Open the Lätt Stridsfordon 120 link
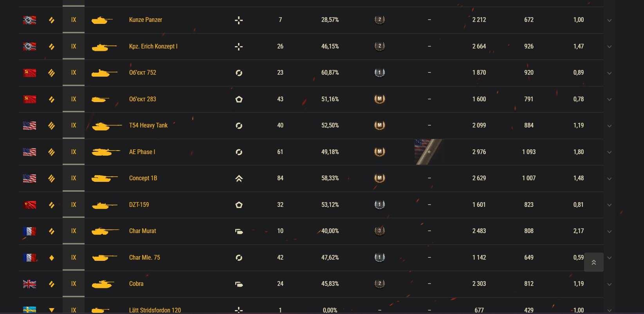 click(x=155, y=310)
